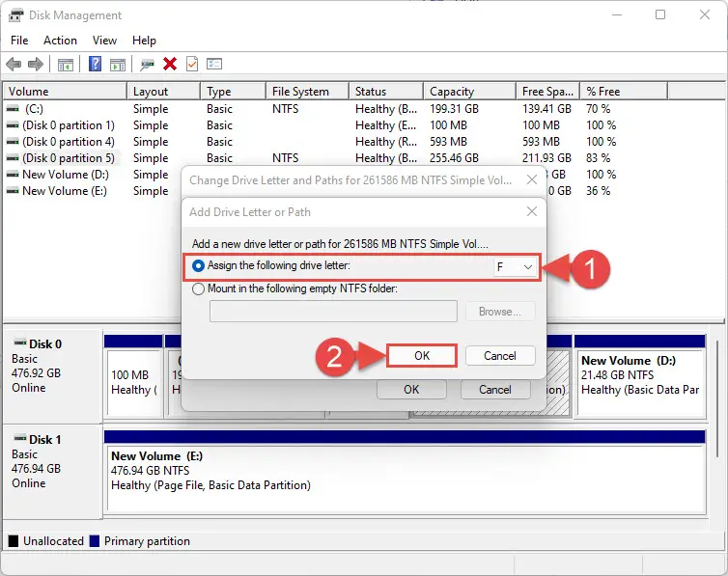Viewport: 728px width, 576px height.
Task: Click the Connect/Refresh disk toolbar icon
Action: 147,64
